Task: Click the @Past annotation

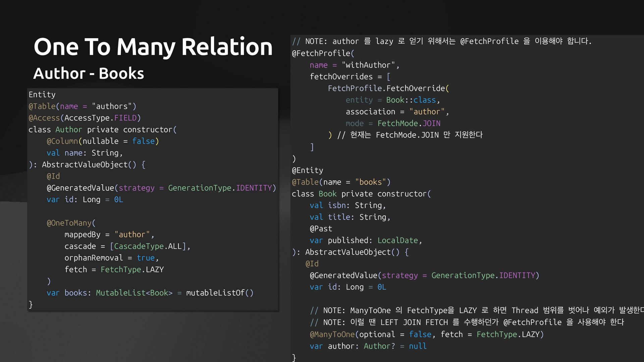Action: coord(321,229)
